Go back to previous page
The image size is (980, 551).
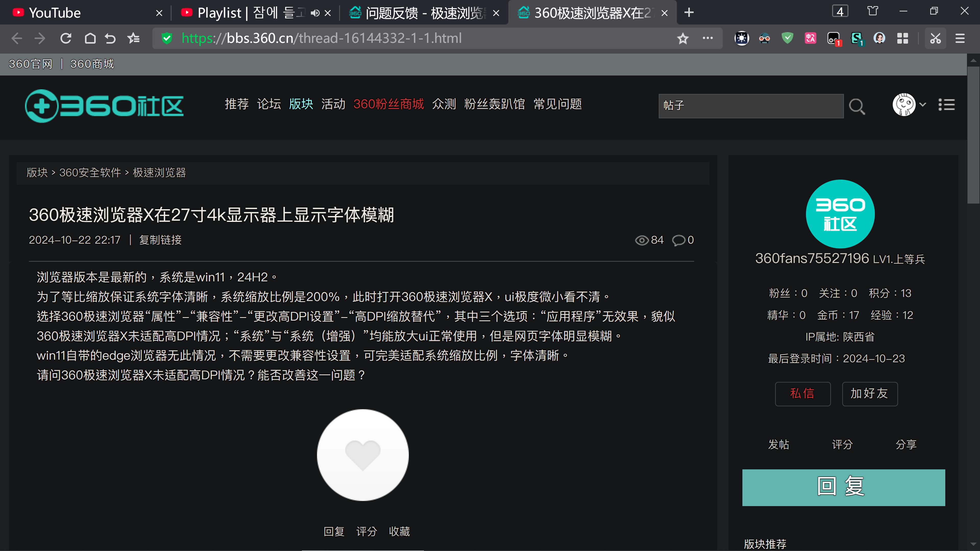click(x=17, y=39)
